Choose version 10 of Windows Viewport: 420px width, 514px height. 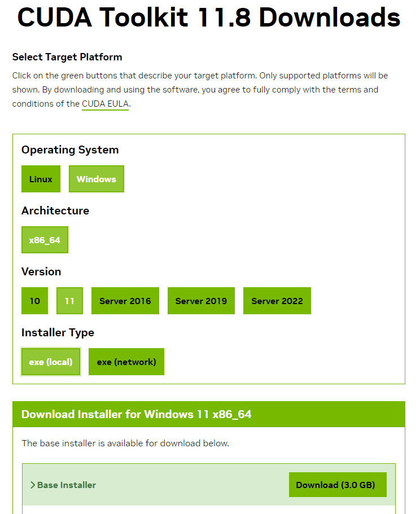pos(34,300)
